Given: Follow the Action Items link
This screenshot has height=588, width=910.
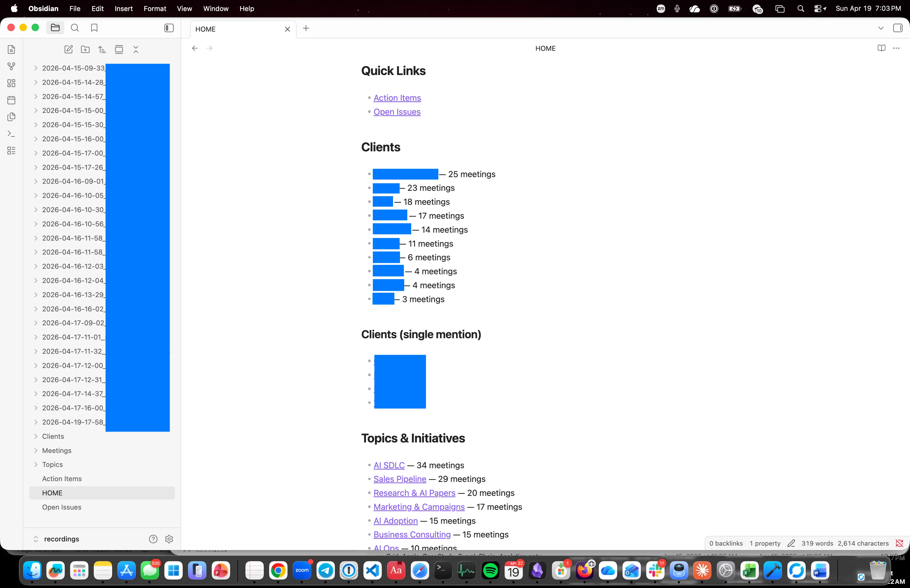Looking at the screenshot, I should [x=397, y=98].
